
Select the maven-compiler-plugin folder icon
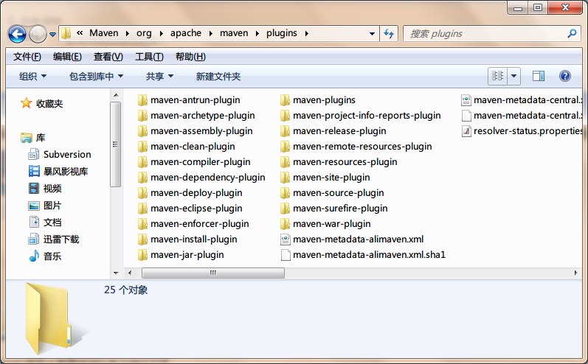[142, 162]
